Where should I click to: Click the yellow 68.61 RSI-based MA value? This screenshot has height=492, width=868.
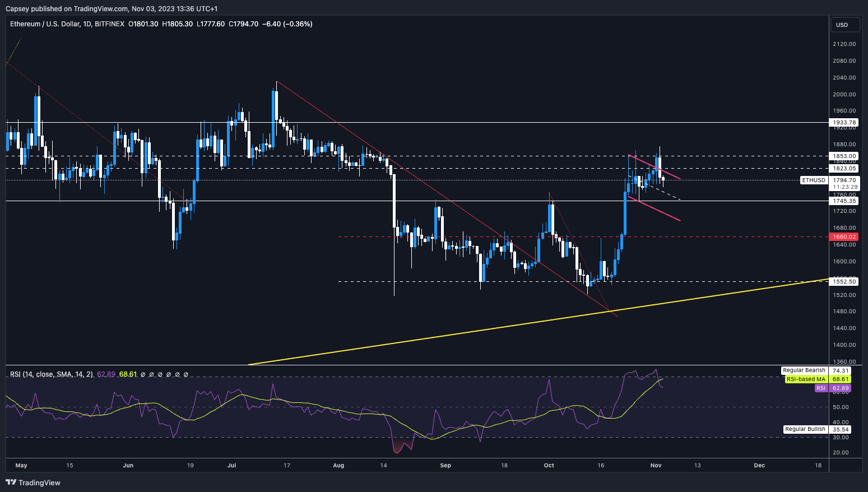pyautogui.click(x=128, y=374)
